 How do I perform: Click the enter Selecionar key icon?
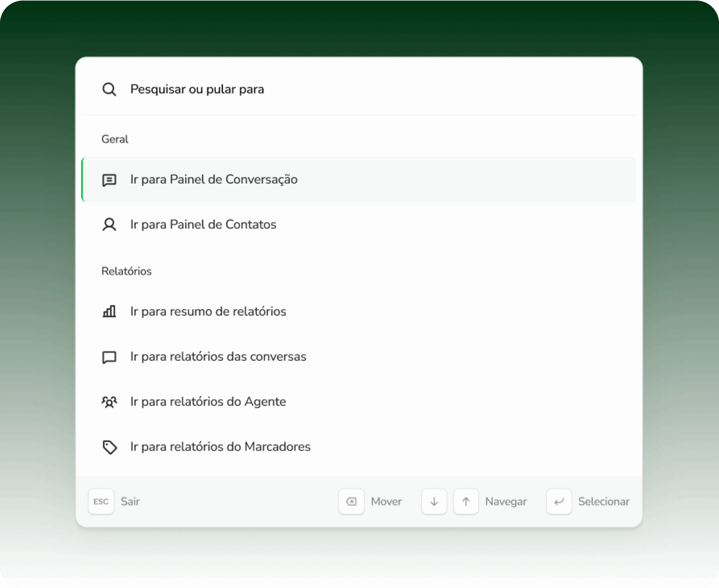click(x=559, y=502)
